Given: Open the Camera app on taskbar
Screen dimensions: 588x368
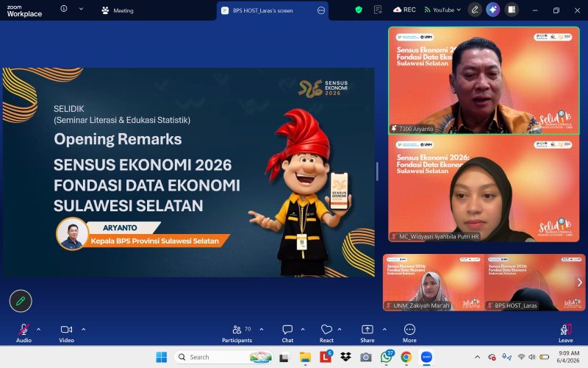Looking at the screenshot, I should (366, 357).
